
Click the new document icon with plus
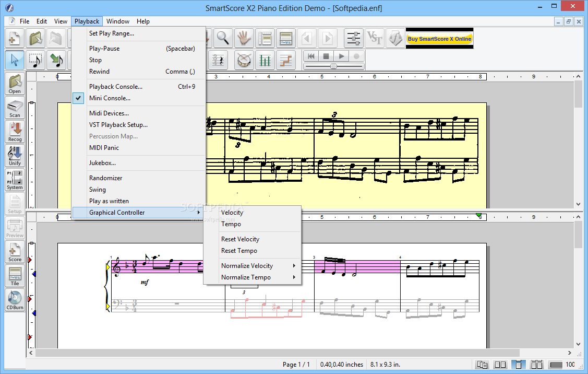pos(15,38)
